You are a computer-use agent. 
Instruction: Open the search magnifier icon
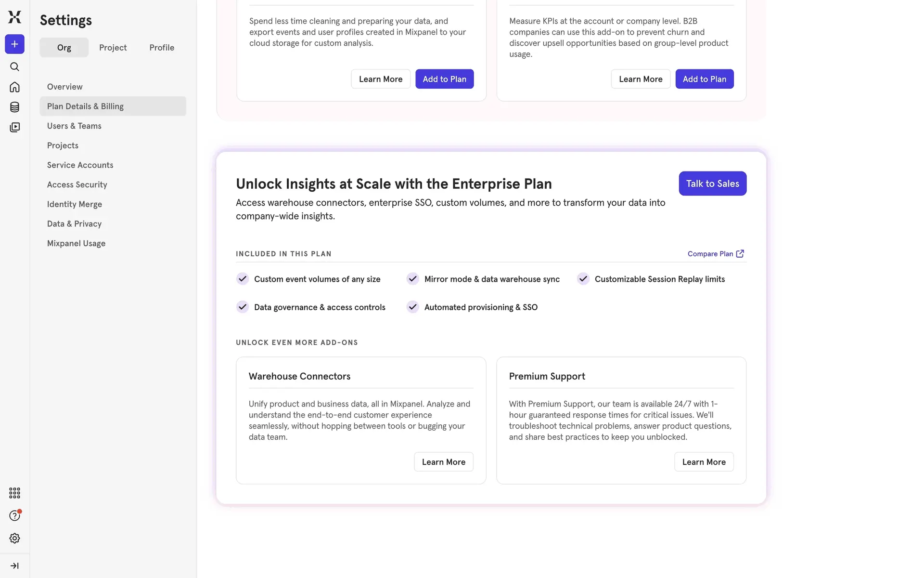(14, 66)
